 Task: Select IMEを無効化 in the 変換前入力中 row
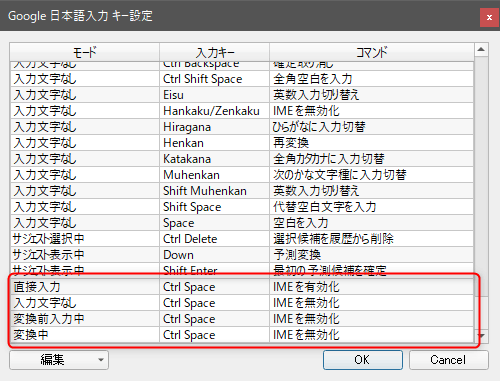coord(371,319)
